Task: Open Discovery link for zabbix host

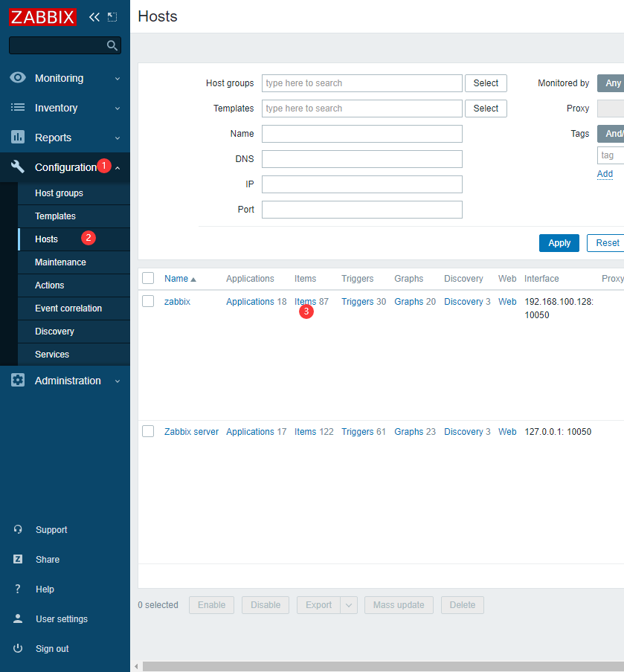Action: pyautogui.click(x=463, y=302)
